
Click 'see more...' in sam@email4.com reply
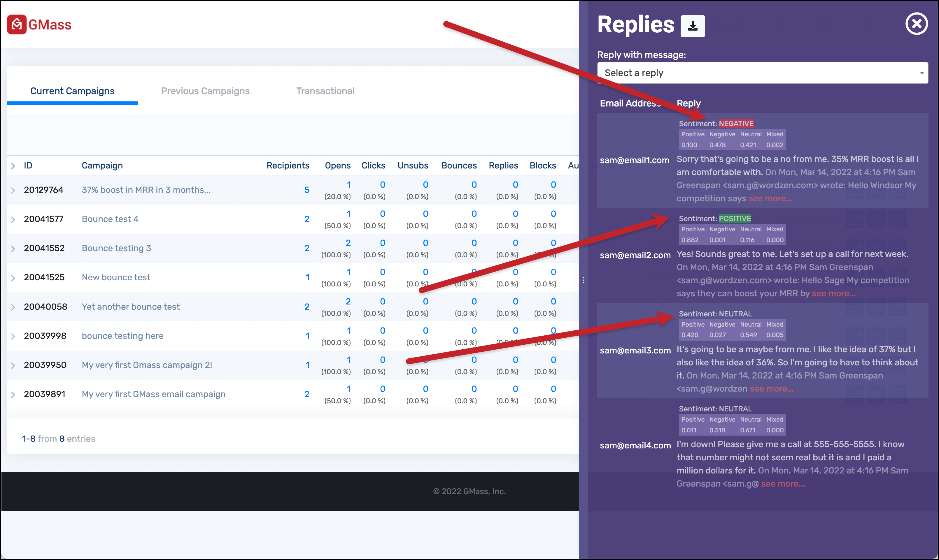[783, 484]
